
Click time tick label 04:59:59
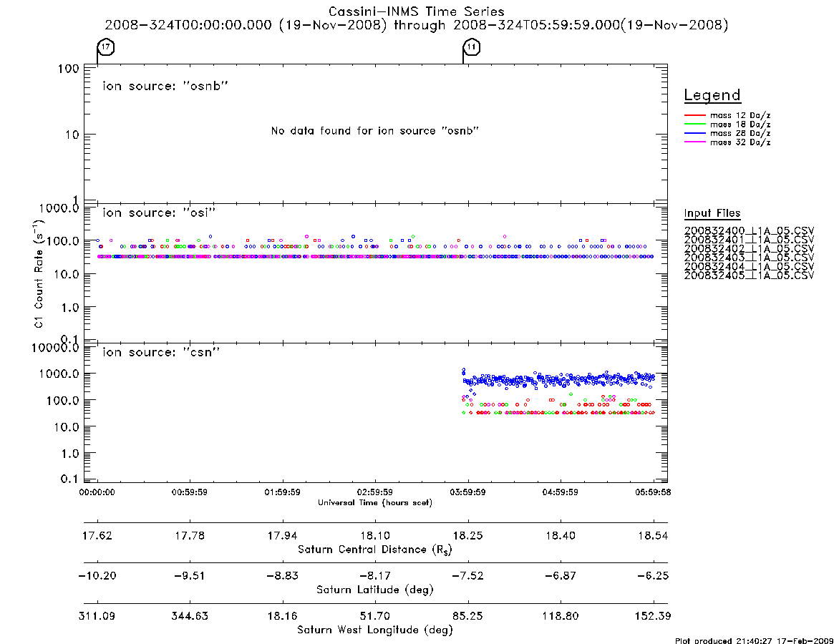(560, 492)
